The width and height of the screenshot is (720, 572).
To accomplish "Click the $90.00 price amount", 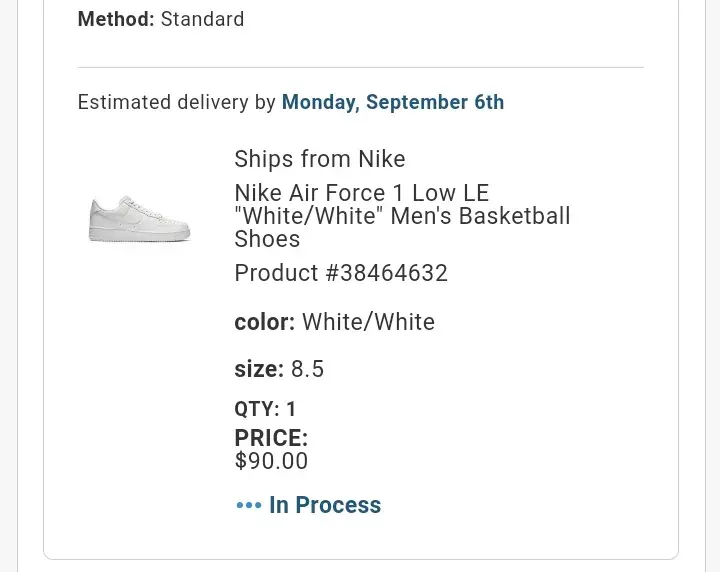I will click(271, 461).
